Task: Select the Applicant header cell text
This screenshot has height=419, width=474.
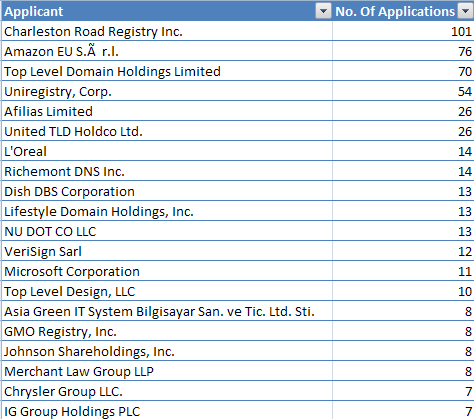Action: (34, 12)
